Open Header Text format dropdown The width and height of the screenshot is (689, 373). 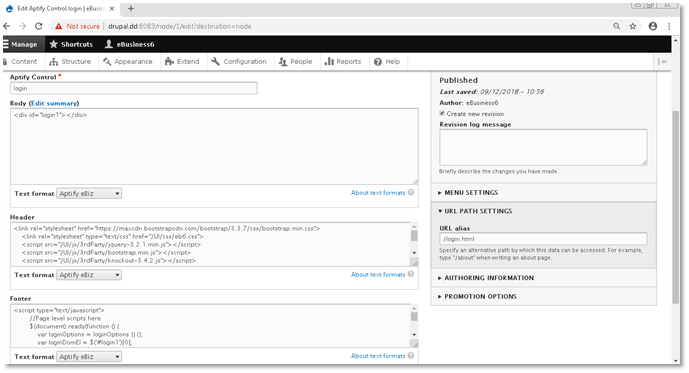pos(89,275)
